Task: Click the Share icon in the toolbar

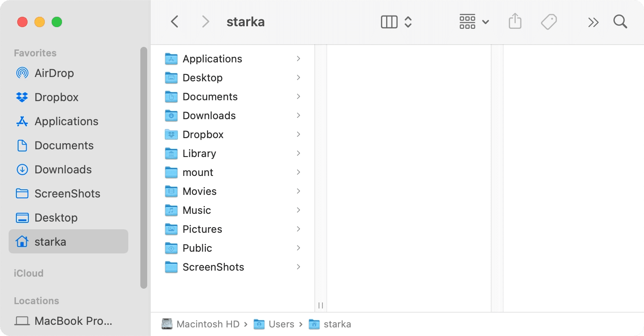Action: tap(515, 22)
